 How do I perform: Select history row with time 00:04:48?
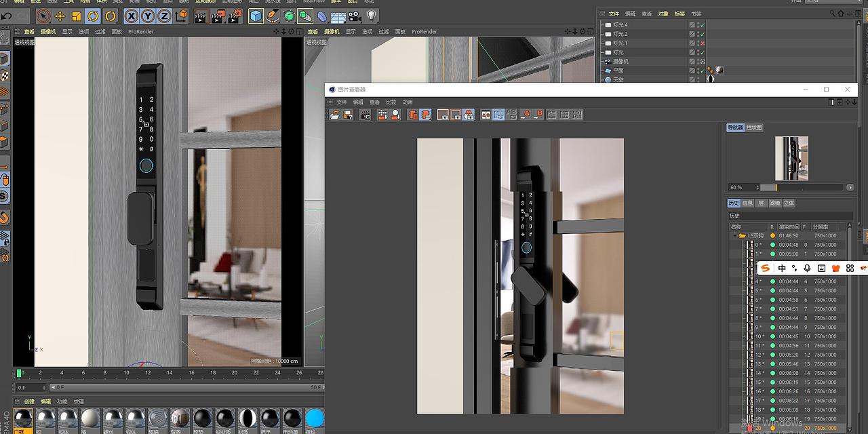pyautogui.click(x=789, y=245)
